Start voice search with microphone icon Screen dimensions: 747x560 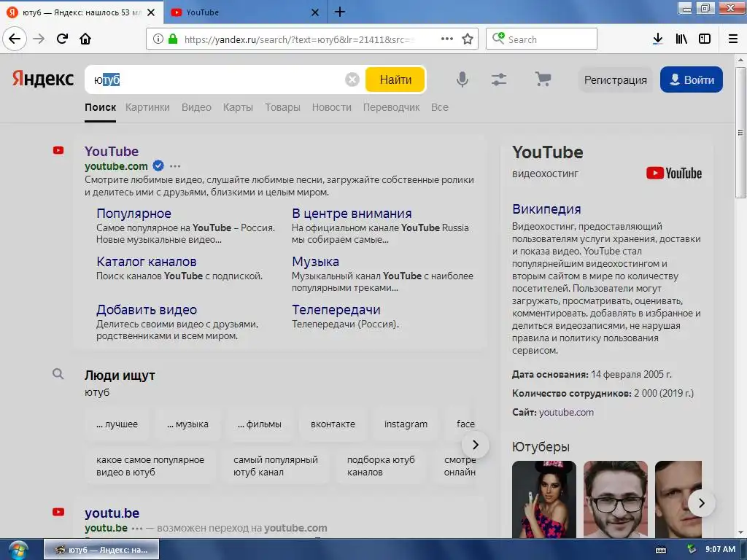[x=462, y=79]
